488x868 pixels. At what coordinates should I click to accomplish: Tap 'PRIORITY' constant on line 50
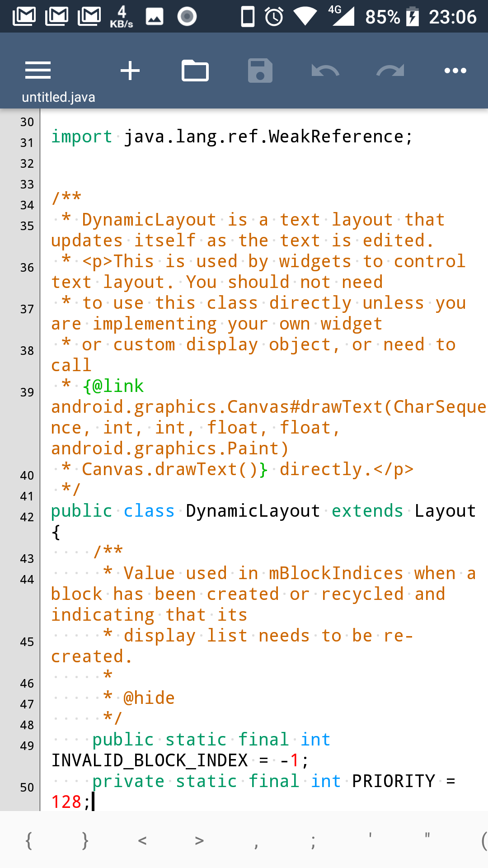(x=394, y=781)
